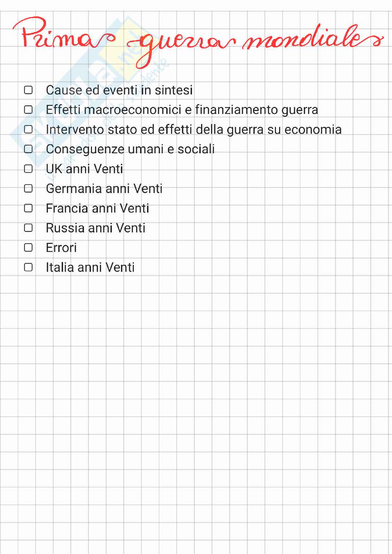Check the 'UK anni Venti' checkbox

28,169
